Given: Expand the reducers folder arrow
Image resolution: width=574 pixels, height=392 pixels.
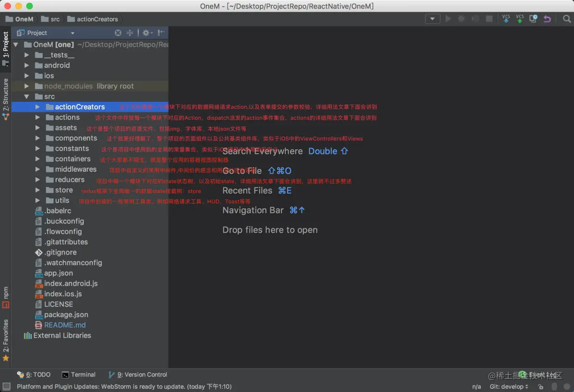Looking at the screenshot, I should (37, 180).
